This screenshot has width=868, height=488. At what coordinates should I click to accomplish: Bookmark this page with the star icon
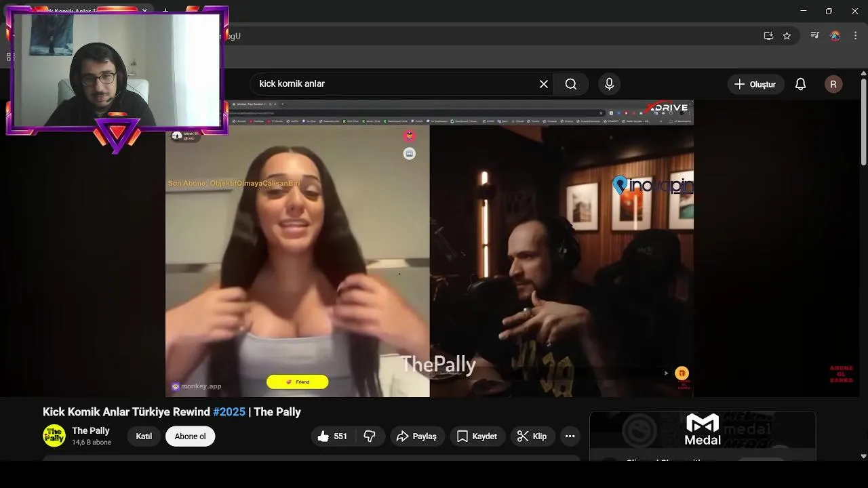787,36
